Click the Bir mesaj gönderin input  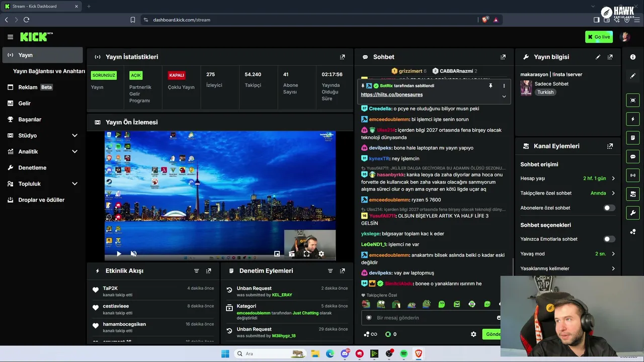point(433,318)
